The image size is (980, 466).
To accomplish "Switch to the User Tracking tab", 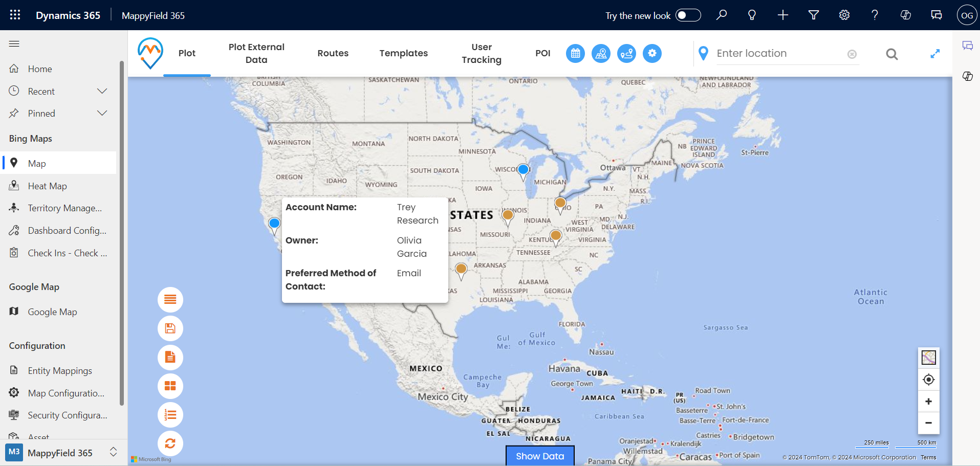I will pyautogui.click(x=482, y=53).
